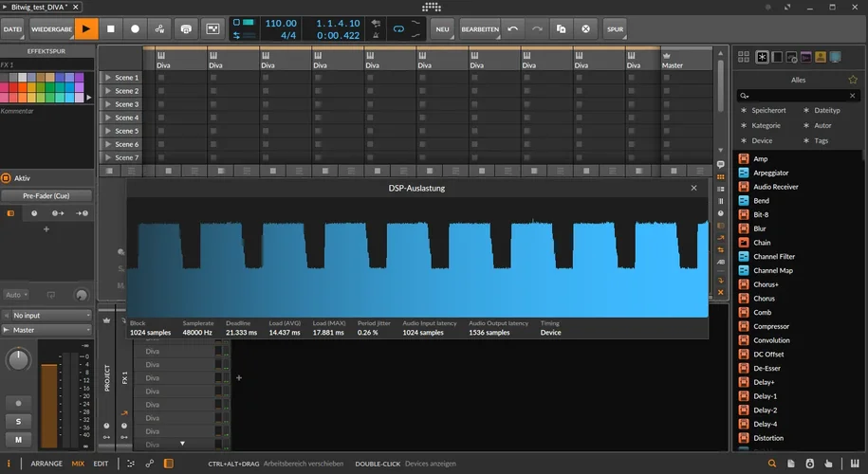Select the Compressor device in the browser
Viewport: 868px width, 474px height.
pyautogui.click(x=770, y=326)
